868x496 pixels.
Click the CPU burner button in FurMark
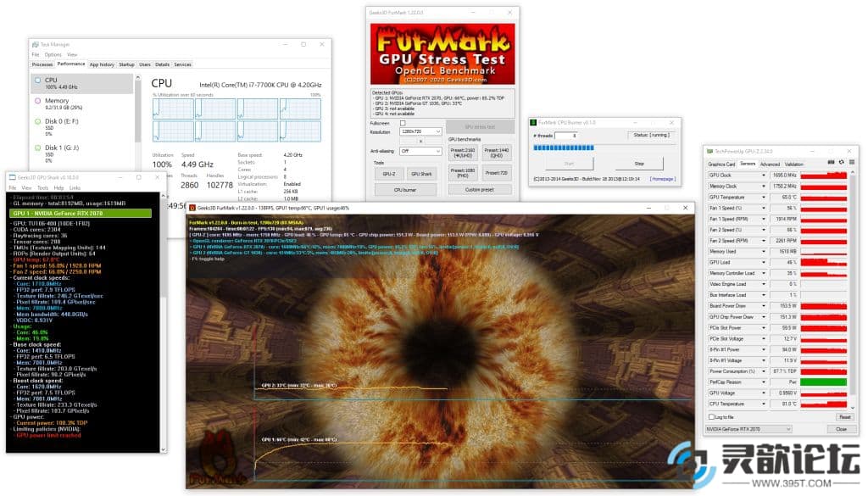[405, 190]
